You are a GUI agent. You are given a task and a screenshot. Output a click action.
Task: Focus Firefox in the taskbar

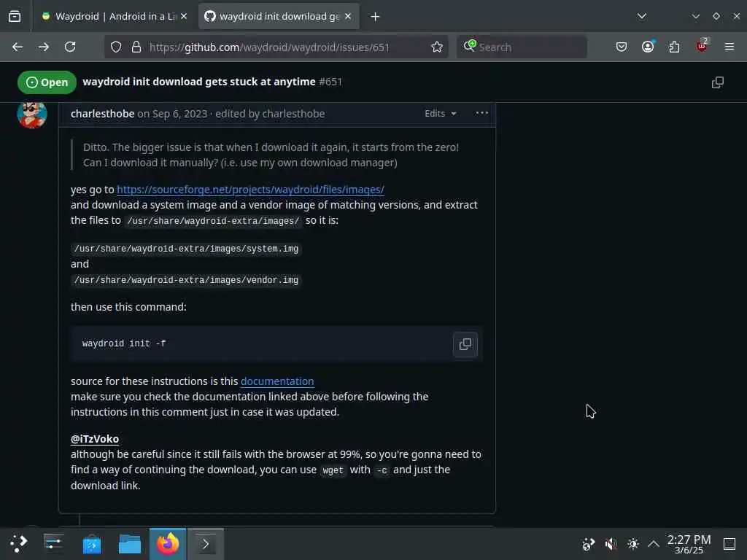tap(168, 543)
